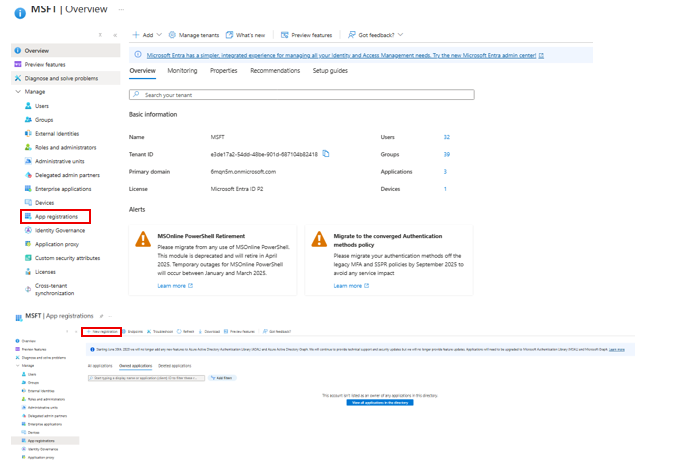Switch to the Recommendations tab
This screenshot has width=680, height=468.
[x=275, y=71]
